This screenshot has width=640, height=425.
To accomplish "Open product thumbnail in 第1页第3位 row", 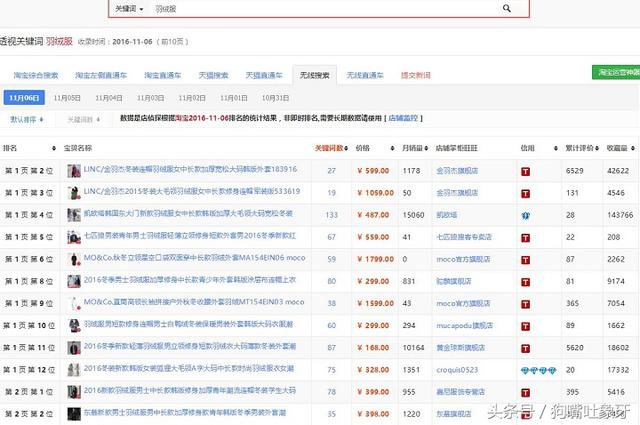I will pos(74,193).
